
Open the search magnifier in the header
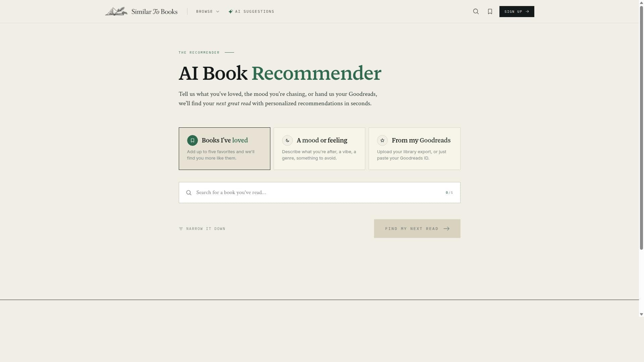476,11
